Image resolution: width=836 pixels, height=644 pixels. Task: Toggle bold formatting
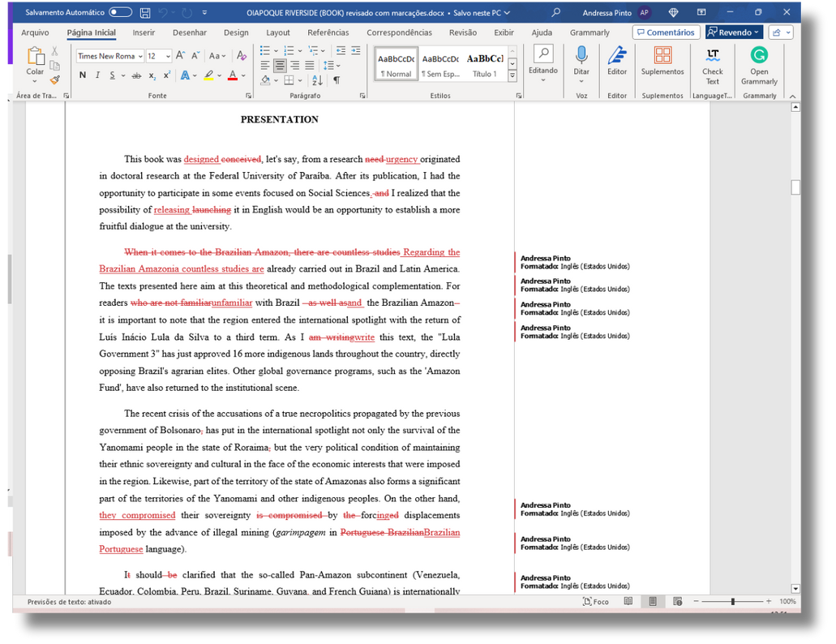(83, 75)
